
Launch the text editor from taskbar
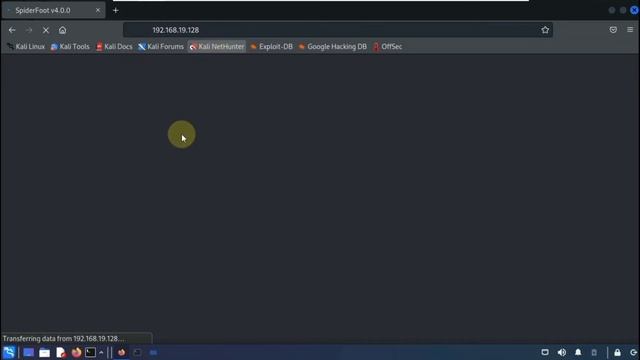60,353
